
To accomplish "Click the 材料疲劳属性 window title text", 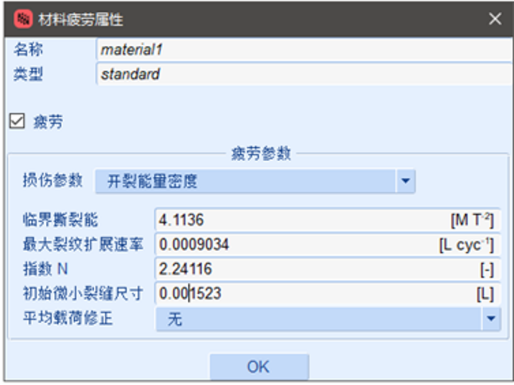I will 80,20.
